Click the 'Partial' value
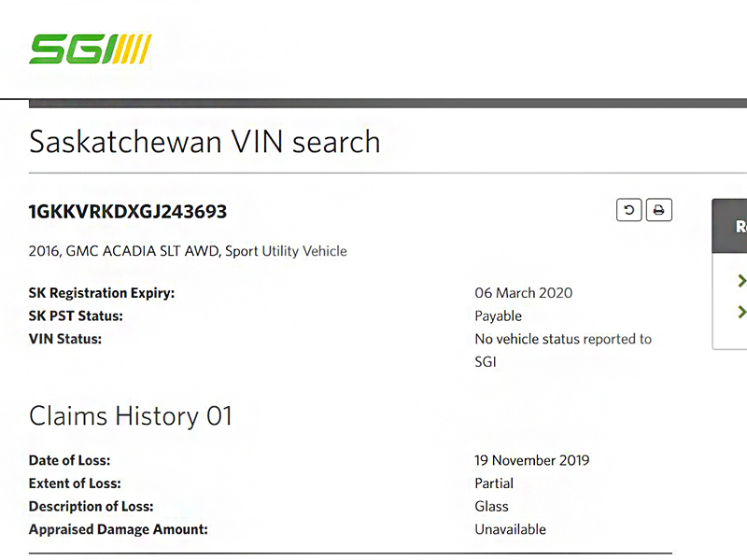Screen dimensions: 747x560 (x=494, y=483)
